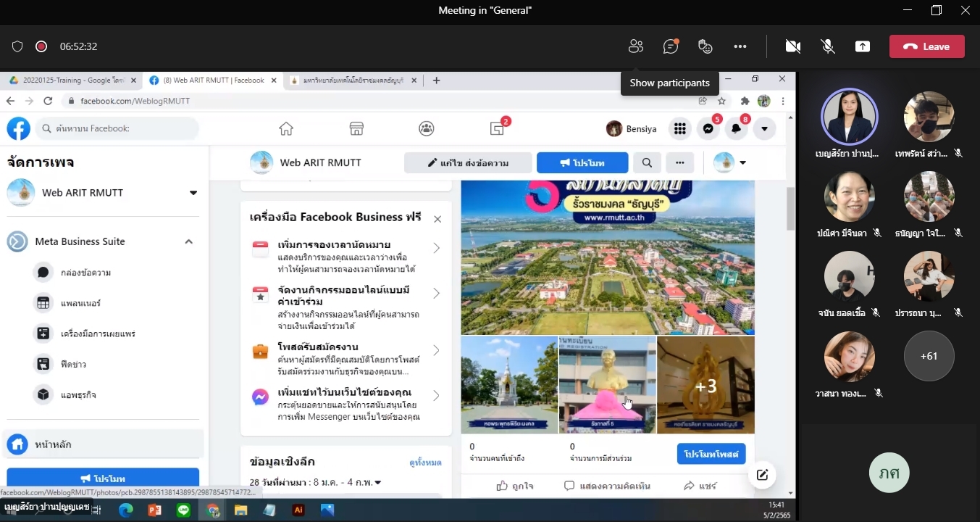Search within the Web ARIT RMUTT page

pyautogui.click(x=647, y=163)
